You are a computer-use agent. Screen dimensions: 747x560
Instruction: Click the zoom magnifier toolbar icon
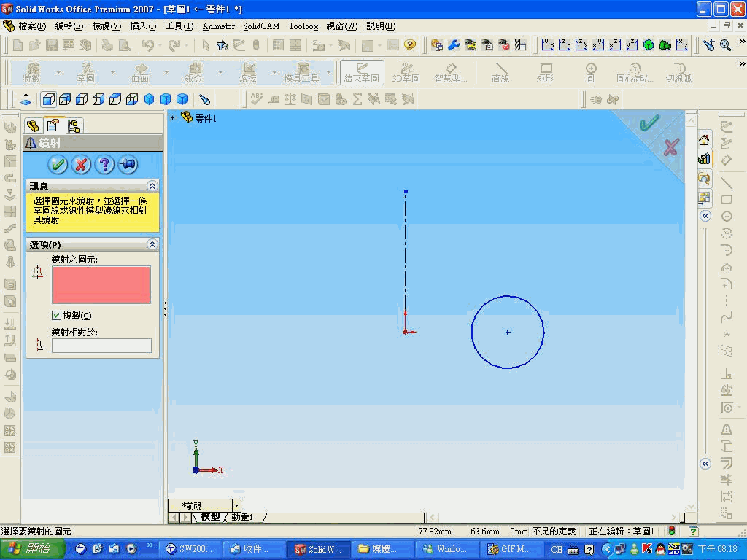(x=726, y=45)
